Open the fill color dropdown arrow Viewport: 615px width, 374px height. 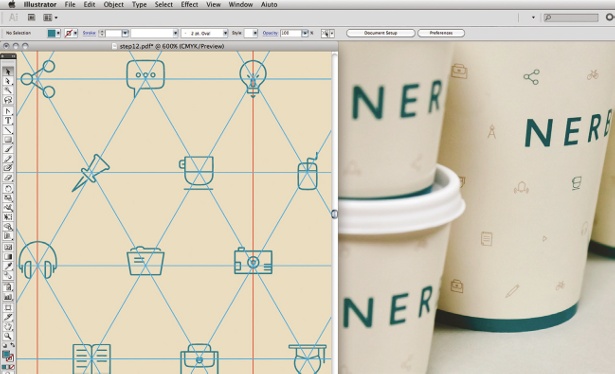coord(58,33)
